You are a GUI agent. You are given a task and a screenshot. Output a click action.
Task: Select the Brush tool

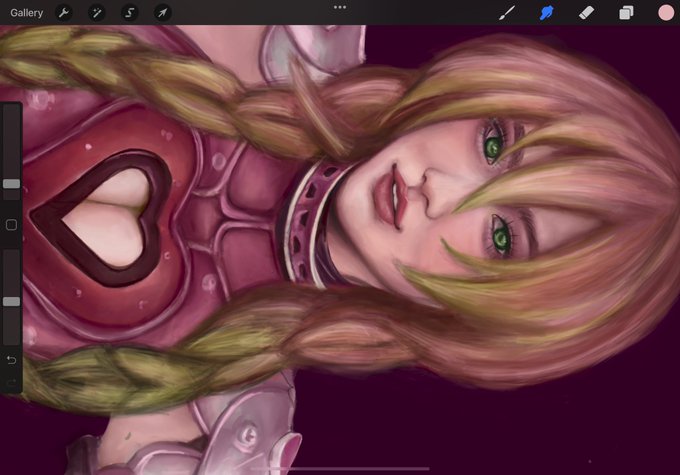click(507, 13)
